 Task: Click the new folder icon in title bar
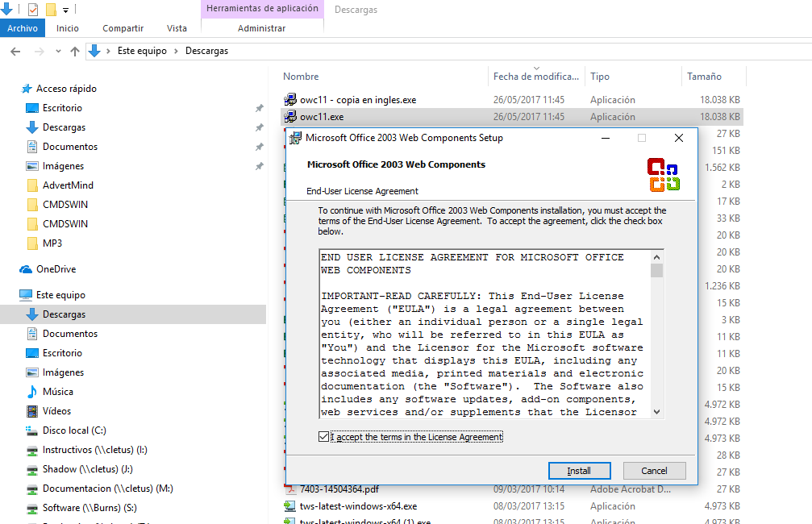[51, 10]
